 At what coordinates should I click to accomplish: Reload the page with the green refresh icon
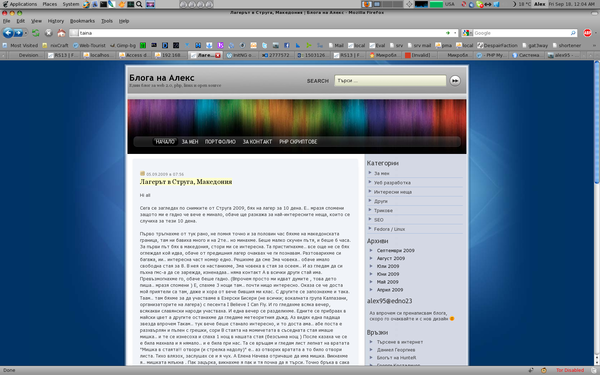36,33
